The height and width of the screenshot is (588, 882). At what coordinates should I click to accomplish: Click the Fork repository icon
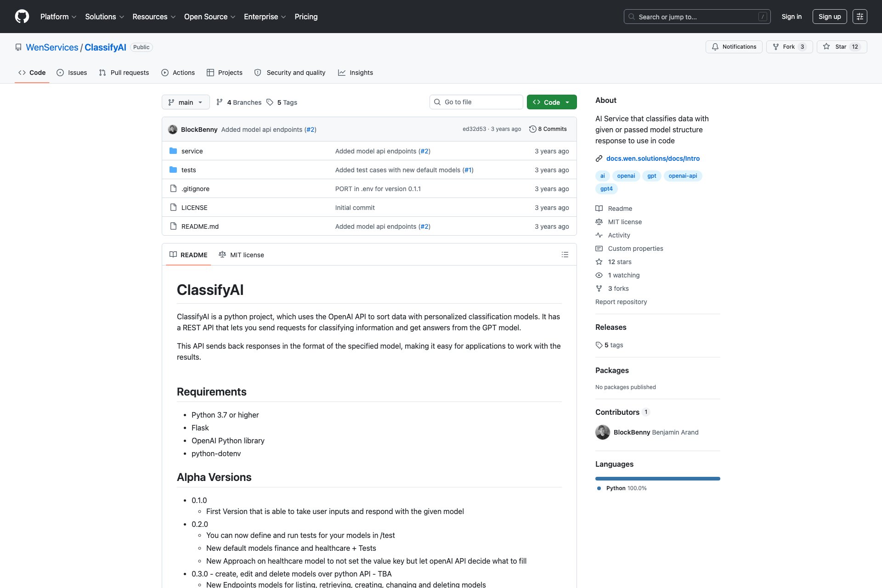[776, 47]
